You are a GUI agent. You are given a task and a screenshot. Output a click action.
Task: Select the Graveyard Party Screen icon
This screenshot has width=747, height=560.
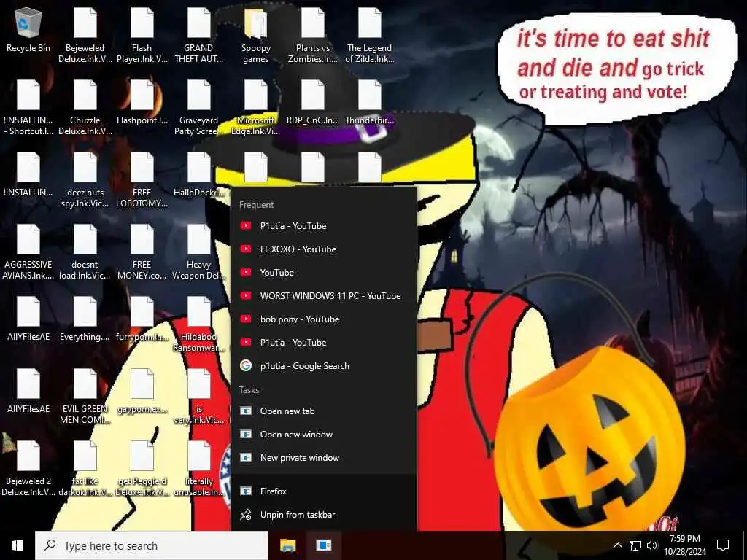(198, 108)
